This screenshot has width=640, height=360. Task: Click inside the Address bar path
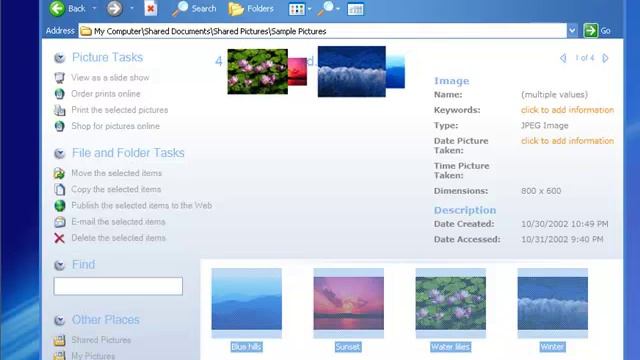[322, 31]
